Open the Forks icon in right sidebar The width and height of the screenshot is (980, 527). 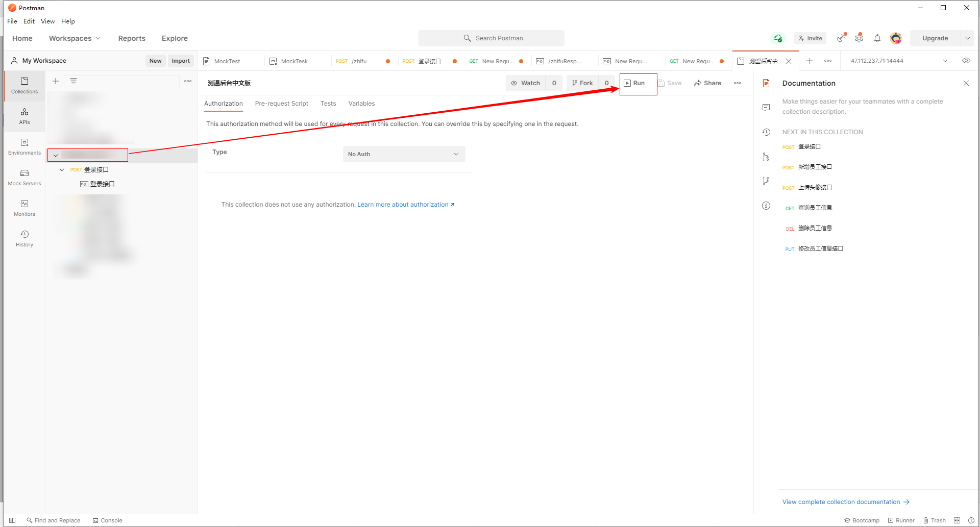766,181
